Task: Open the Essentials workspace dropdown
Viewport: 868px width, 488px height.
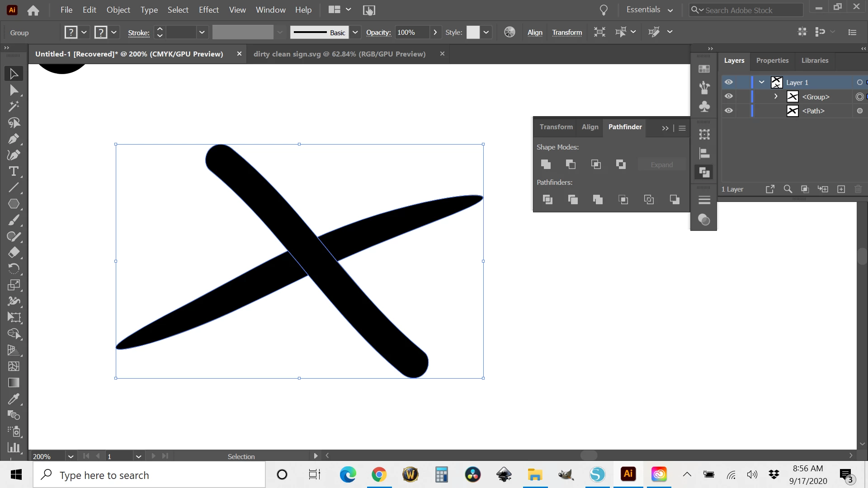Action: [650, 10]
